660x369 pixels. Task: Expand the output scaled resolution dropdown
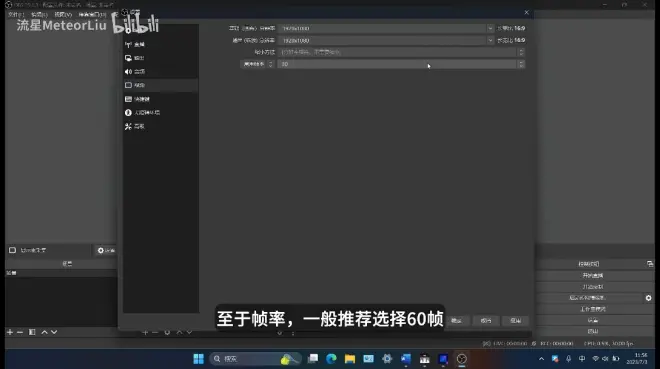pyautogui.click(x=490, y=40)
